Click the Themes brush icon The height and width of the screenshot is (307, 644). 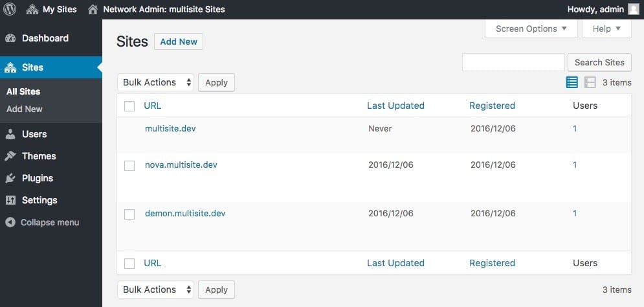pos(10,156)
